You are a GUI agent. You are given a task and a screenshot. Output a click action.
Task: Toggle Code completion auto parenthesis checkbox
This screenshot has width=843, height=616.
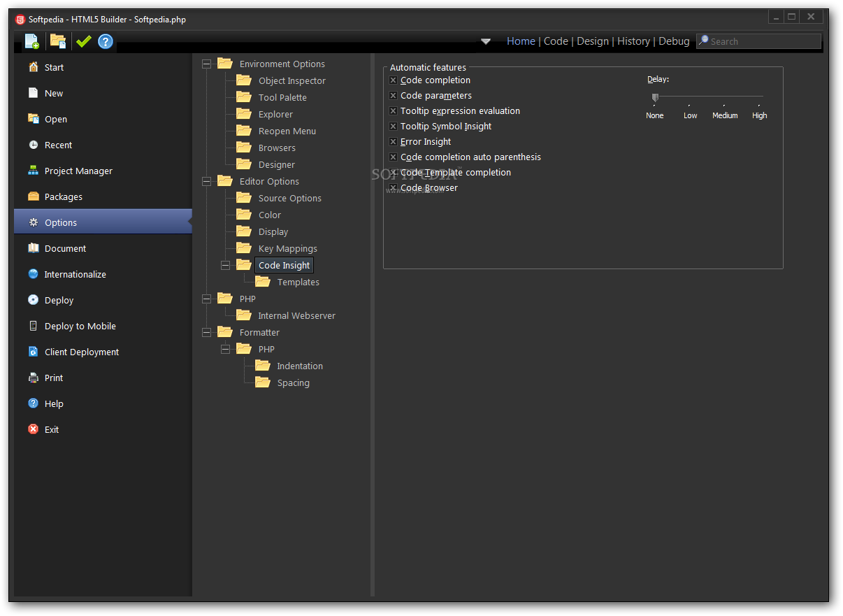tap(393, 157)
